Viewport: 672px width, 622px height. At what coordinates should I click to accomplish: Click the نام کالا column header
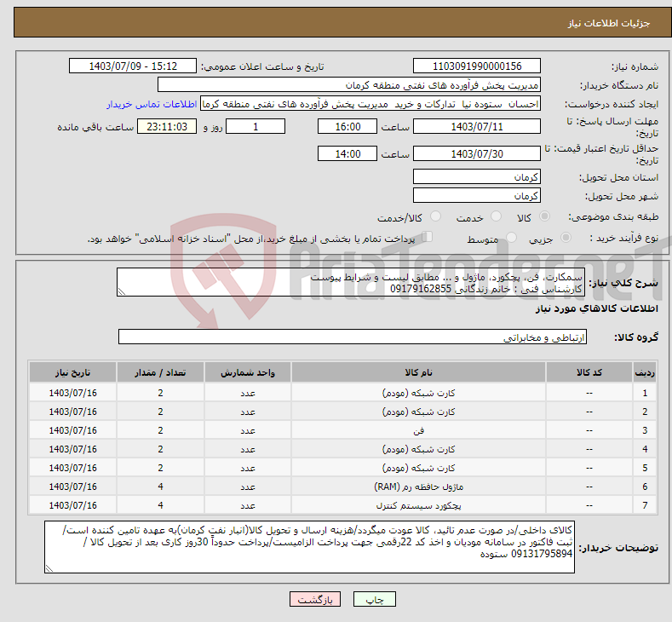418,372
